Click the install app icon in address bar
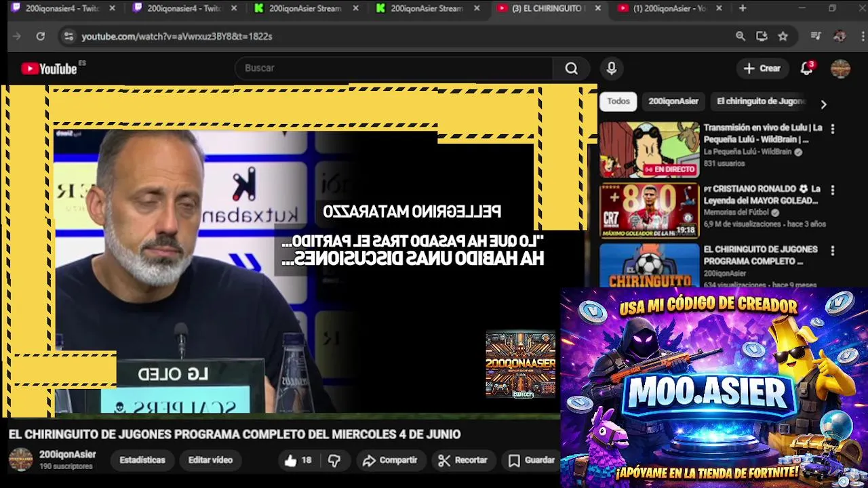Screen dimensions: 868x488 click(762, 37)
